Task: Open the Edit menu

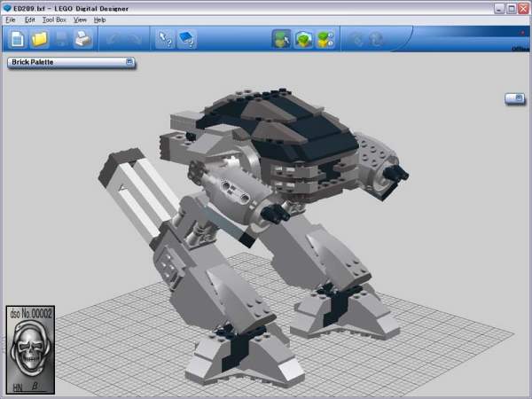Action: tap(30, 20)
